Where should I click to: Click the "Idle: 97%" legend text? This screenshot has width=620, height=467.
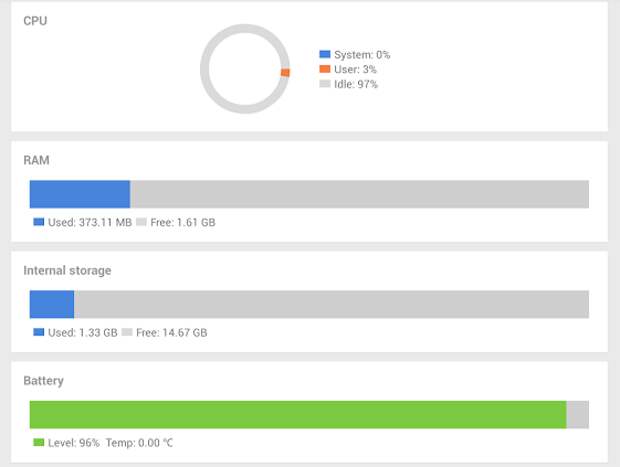pos(355,85)
